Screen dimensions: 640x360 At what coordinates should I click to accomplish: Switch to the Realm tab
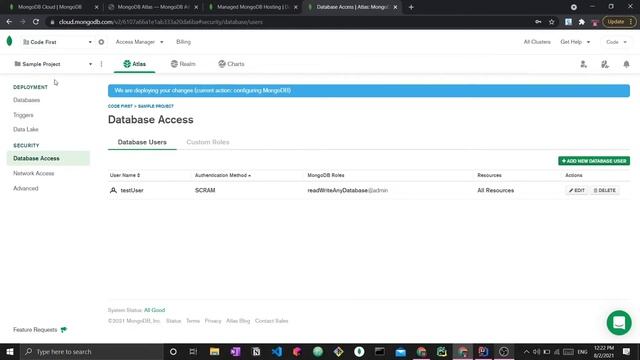pyautogui.click(x=183, y=64)
